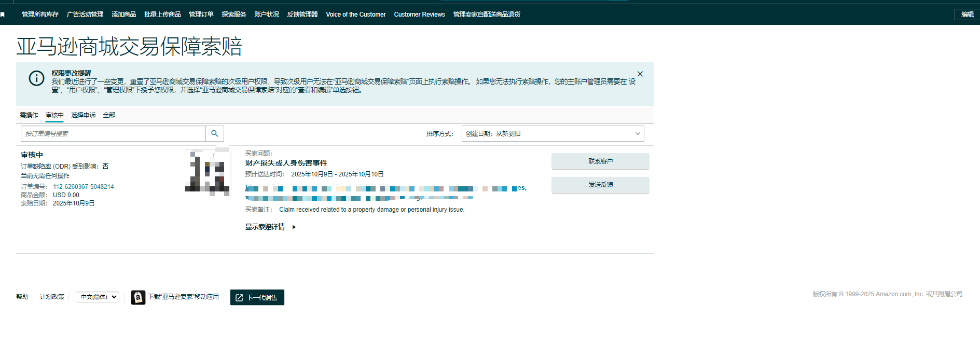
Task: Click the 发送反馈 button
Action: 600,185
